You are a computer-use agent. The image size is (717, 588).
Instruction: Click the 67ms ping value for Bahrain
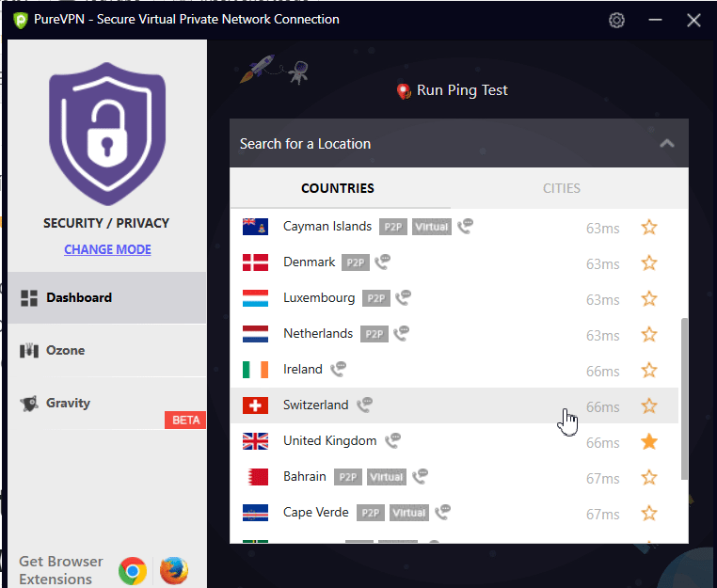point(603,479)
